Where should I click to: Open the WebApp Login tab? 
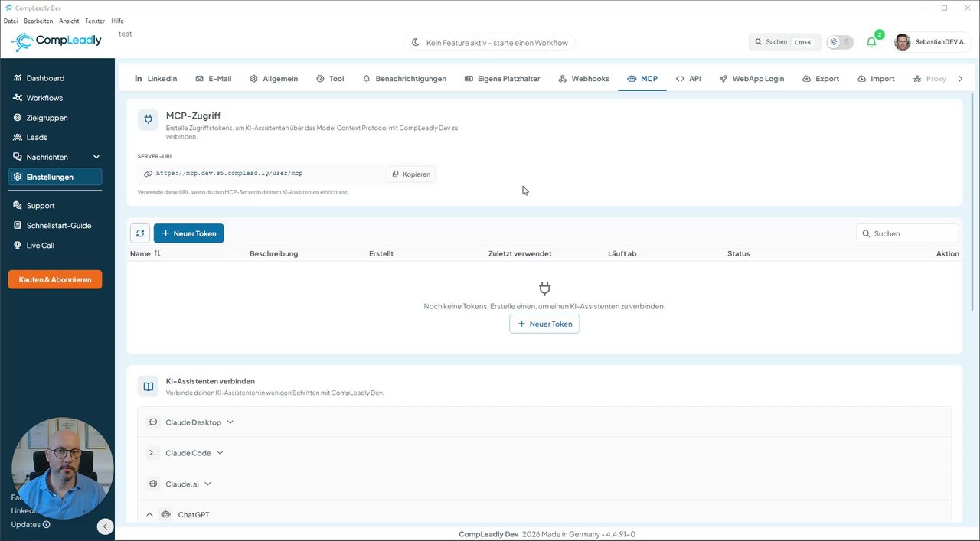pos(751,78)
